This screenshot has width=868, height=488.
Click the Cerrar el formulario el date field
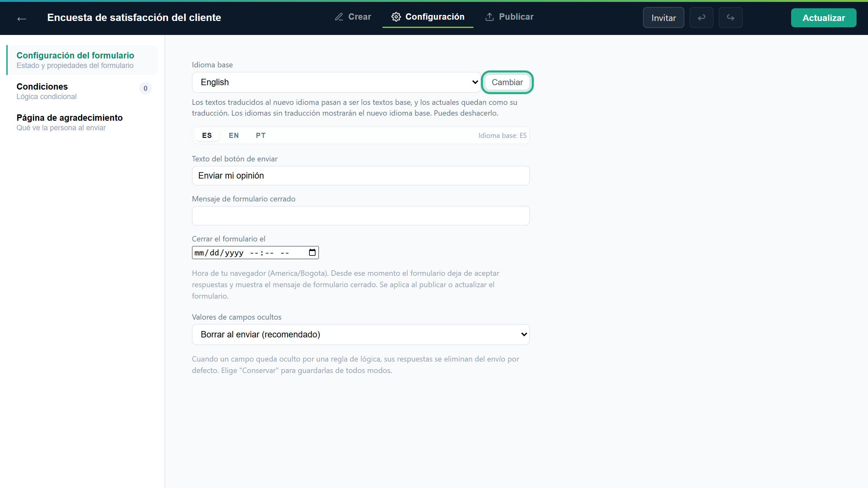coord(255,253)
